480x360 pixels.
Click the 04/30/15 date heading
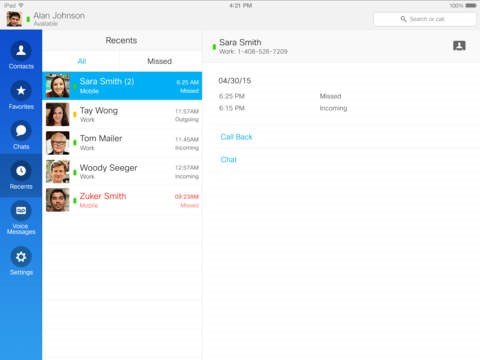pos(235,81)
